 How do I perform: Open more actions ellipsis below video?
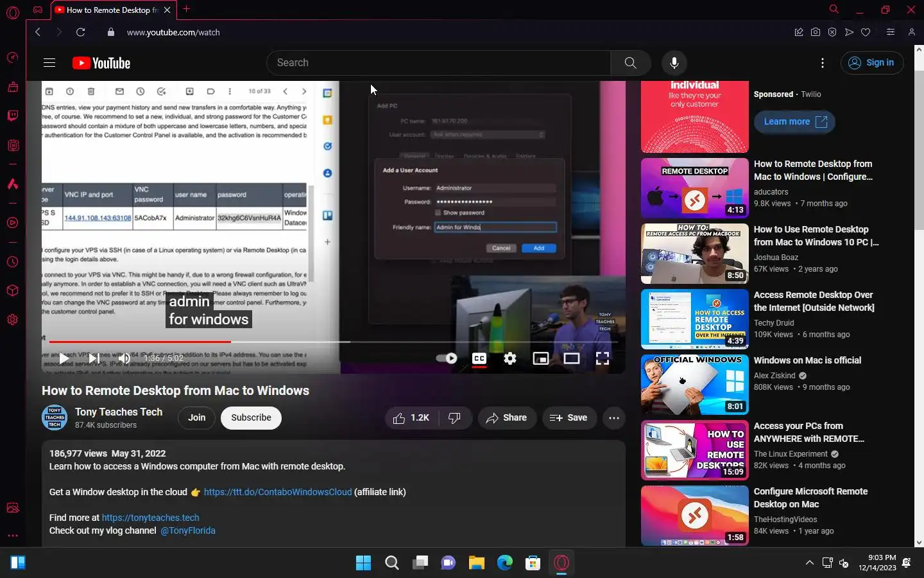614,418
